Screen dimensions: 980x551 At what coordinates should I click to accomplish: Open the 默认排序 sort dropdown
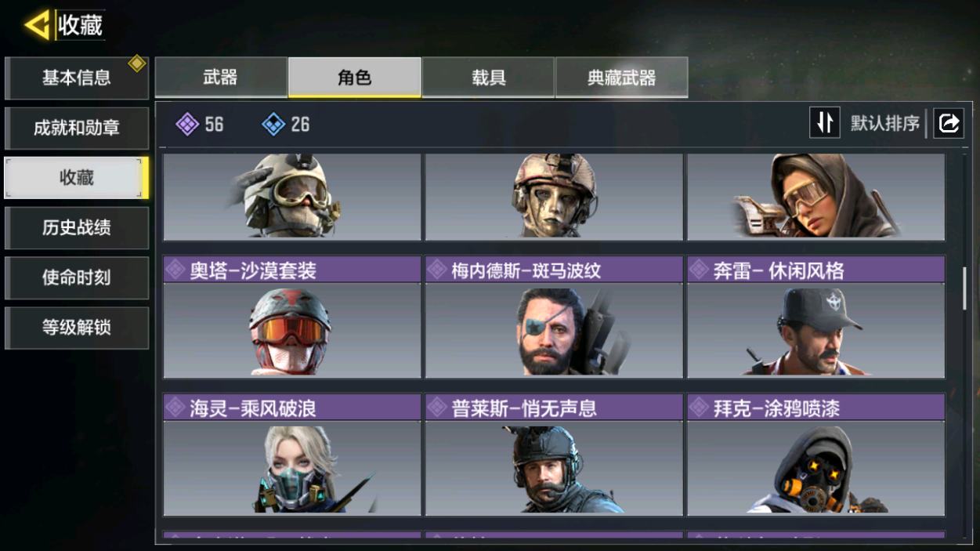pyautogui.click(x=885, y=123)
